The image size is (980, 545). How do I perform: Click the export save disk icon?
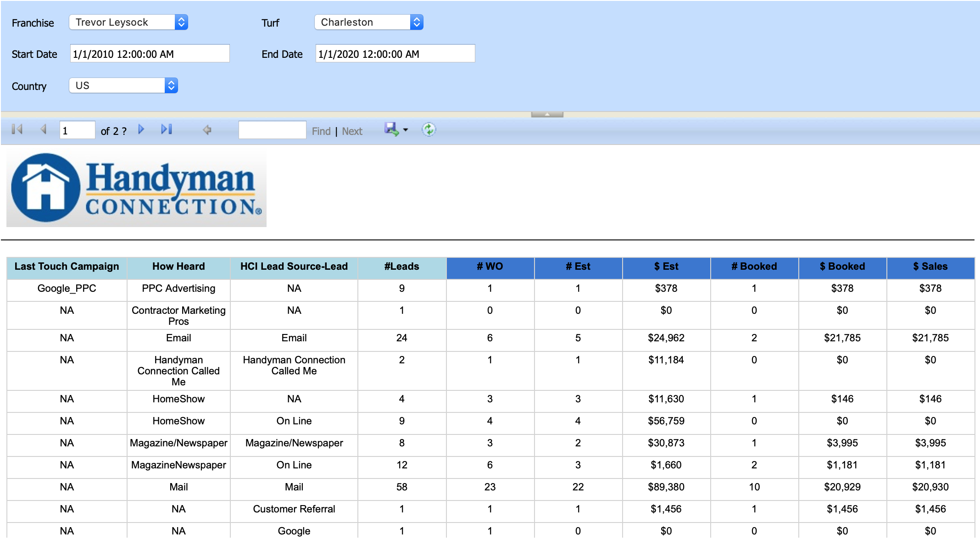point(391,129)
